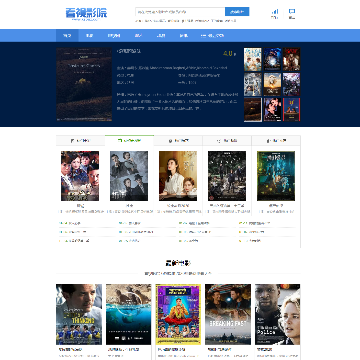Click the 看视影院 site logo

pos(86,14)
